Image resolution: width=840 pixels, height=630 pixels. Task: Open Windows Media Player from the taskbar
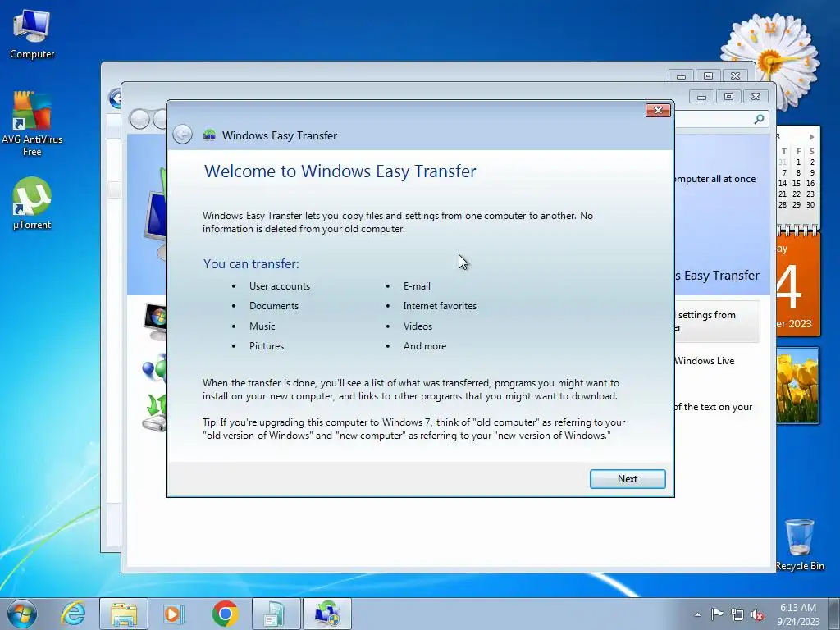point(173,614)
